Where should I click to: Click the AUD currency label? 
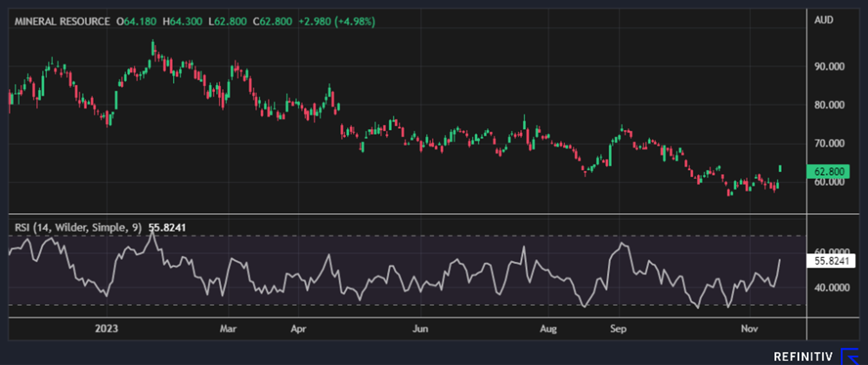point(824,20)
